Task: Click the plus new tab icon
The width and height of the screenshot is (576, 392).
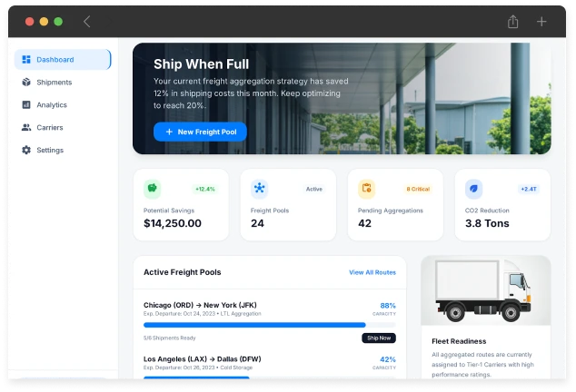Action: pyautogui.click(x=541, y=21)
